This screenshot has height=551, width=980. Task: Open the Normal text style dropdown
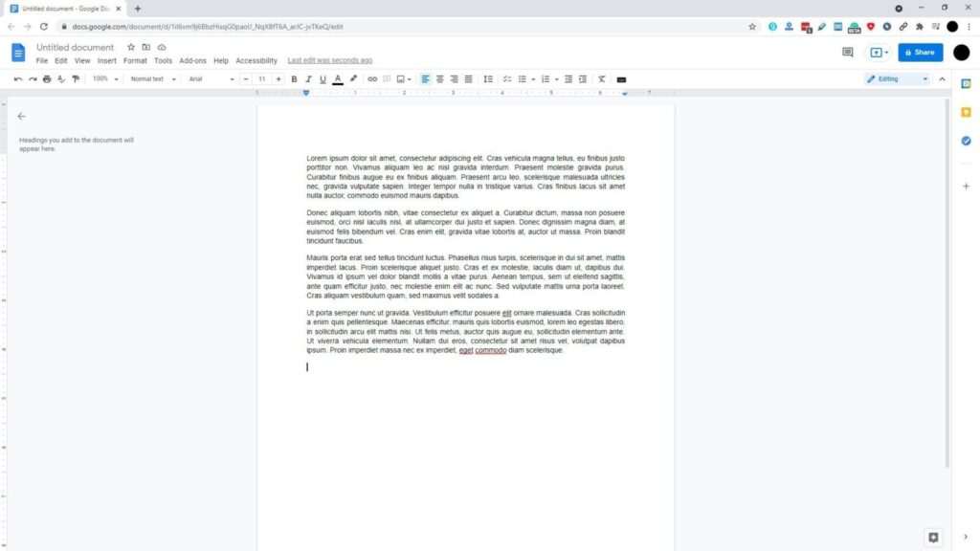pos(153,79)
